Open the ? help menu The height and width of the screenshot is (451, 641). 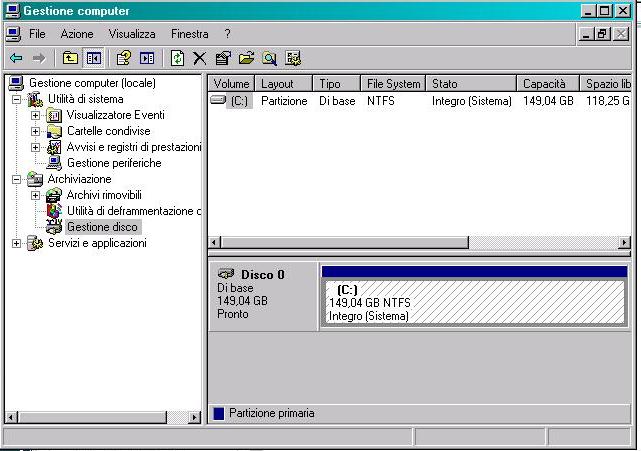click(227, 34)
